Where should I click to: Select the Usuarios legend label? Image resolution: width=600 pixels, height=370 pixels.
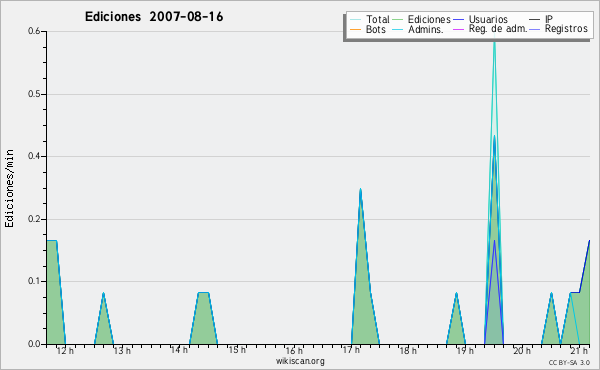click(x=488, y=19)
